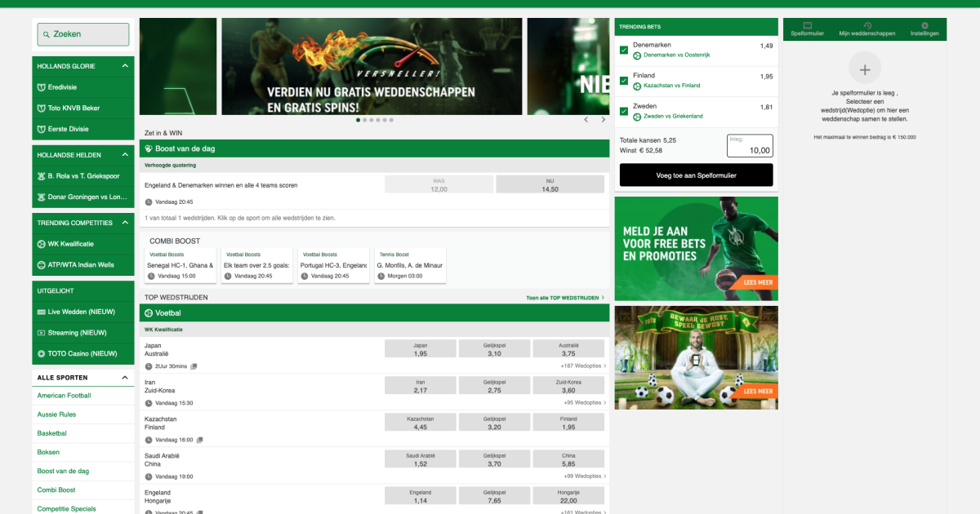Click the football icon next to Kazachstan vs Finland
The image size is (980, 514).
pos(637,86)
